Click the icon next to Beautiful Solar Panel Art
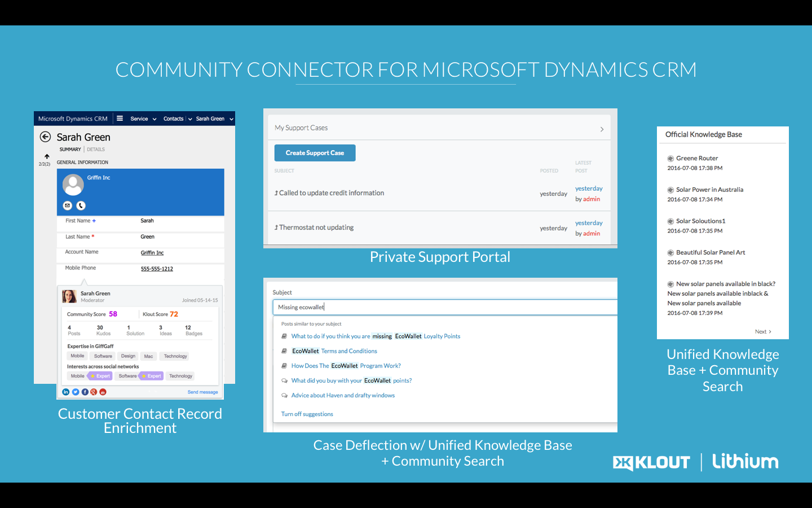Image resolution: width=812 pixels, height=508 pixels. [670, 253]
